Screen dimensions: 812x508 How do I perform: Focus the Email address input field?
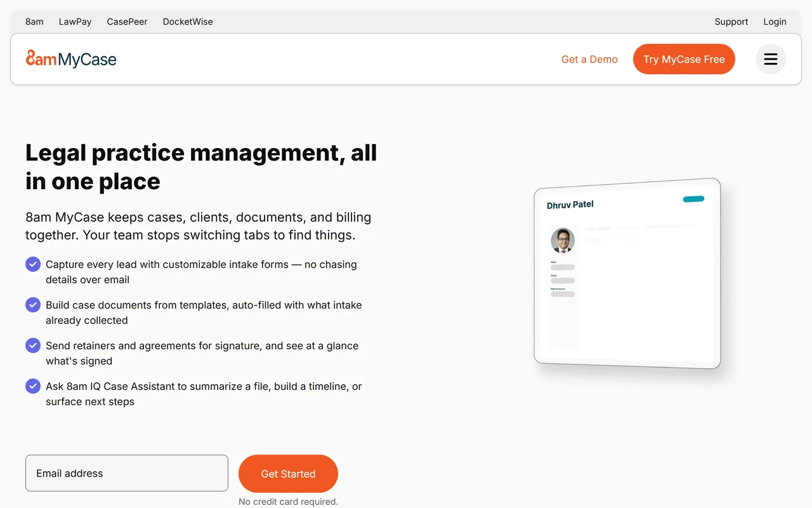tap(127, 473)
